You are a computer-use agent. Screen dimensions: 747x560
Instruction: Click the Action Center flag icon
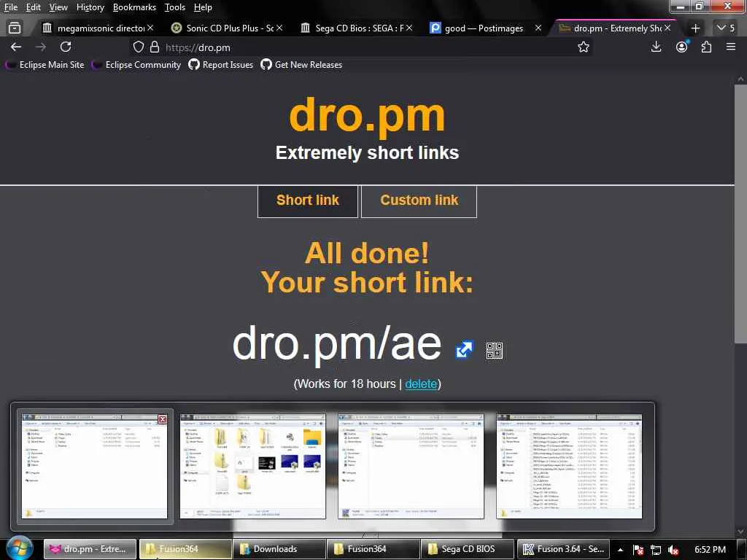(x=638, y=550)
